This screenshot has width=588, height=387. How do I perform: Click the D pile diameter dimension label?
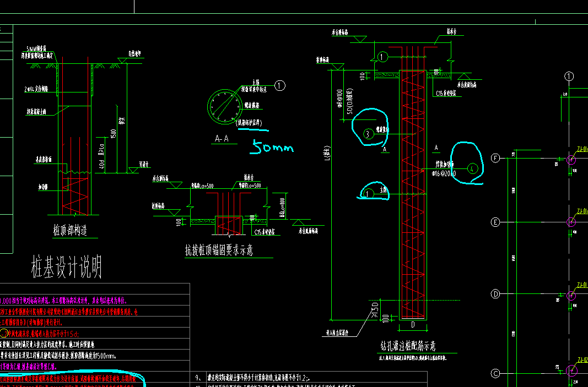[413, 325]
